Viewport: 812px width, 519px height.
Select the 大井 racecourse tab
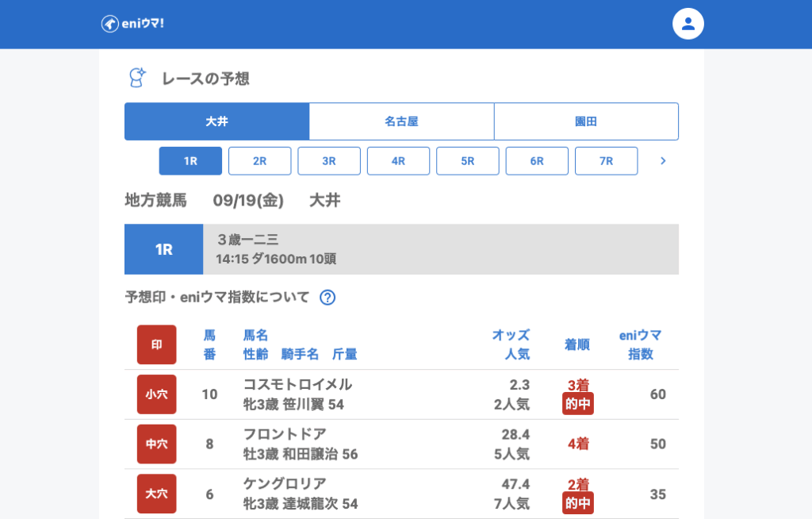216,121
